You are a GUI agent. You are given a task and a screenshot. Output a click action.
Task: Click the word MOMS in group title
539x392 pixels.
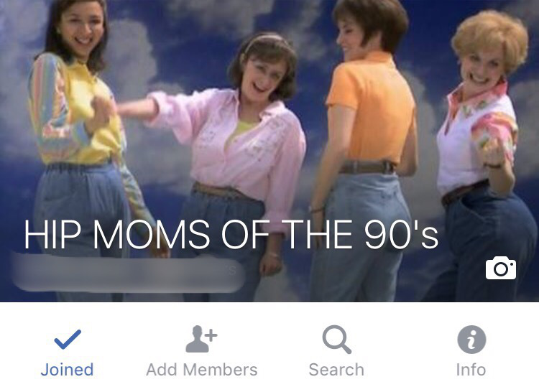tap(151, 234)
